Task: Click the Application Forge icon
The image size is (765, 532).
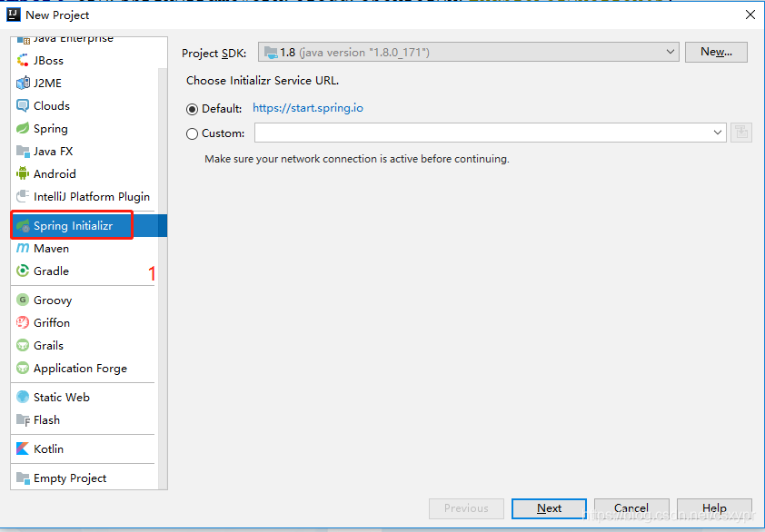Action: coord(23,369)
